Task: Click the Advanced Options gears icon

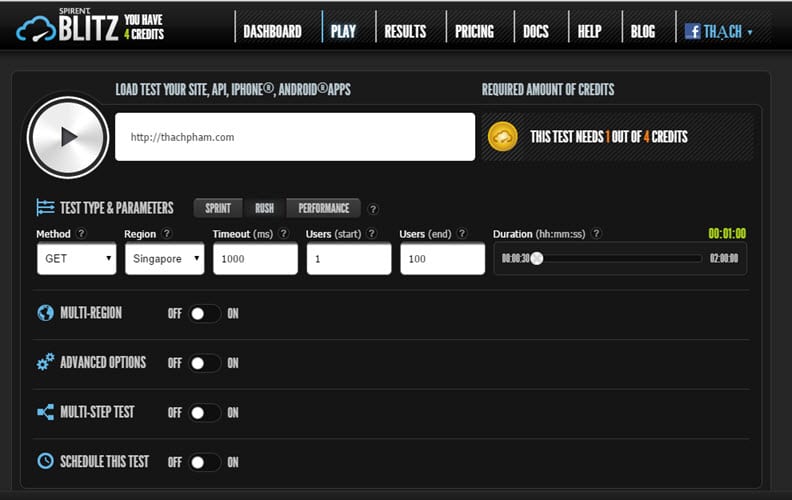Action: [x=45, y=362]
